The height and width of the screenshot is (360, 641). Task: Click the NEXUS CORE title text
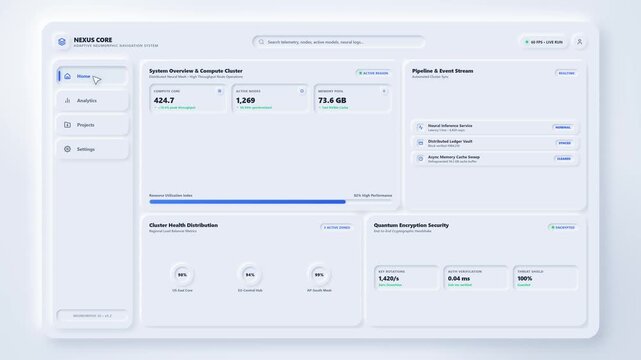pyautogui.click(x=93, y=40)
